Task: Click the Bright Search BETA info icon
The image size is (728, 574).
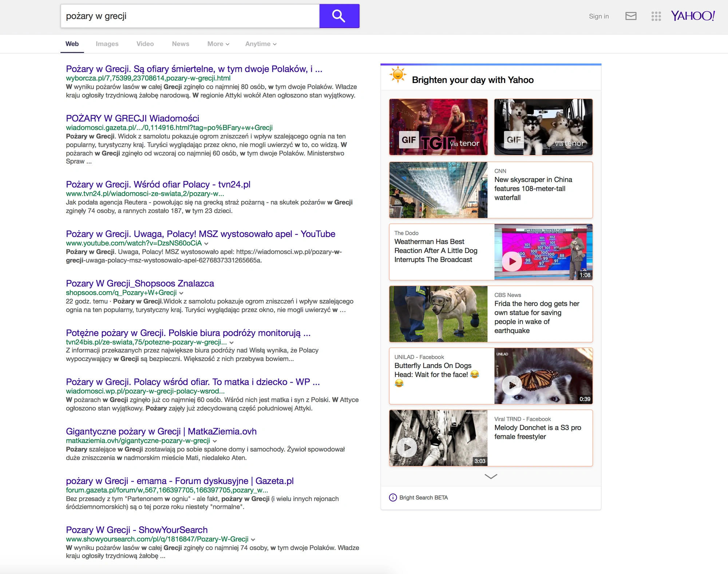Action: click(393, 498)
